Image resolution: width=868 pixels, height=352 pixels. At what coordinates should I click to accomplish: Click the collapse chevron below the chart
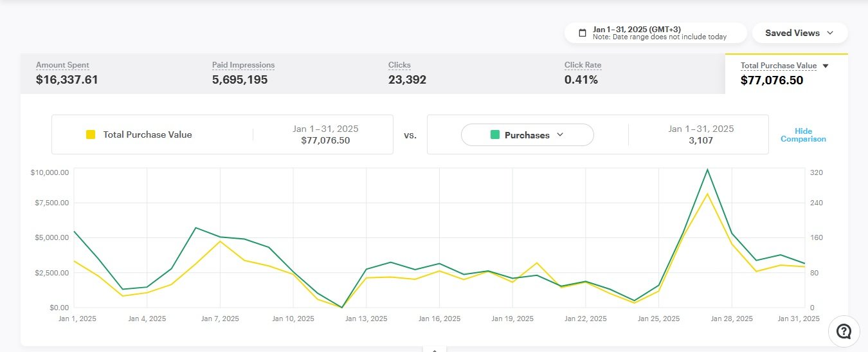click(x=435, y=349)
